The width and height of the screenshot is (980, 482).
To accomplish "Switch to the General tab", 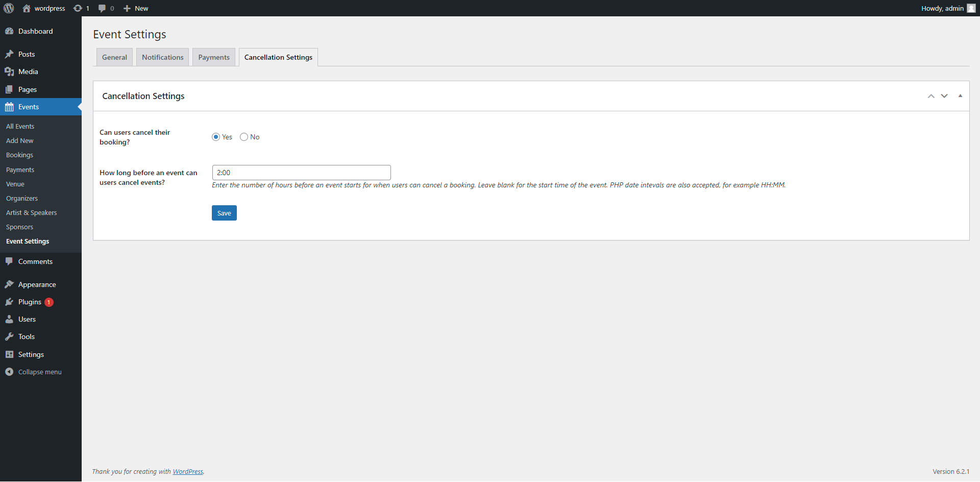I will [x=114, y=57].
